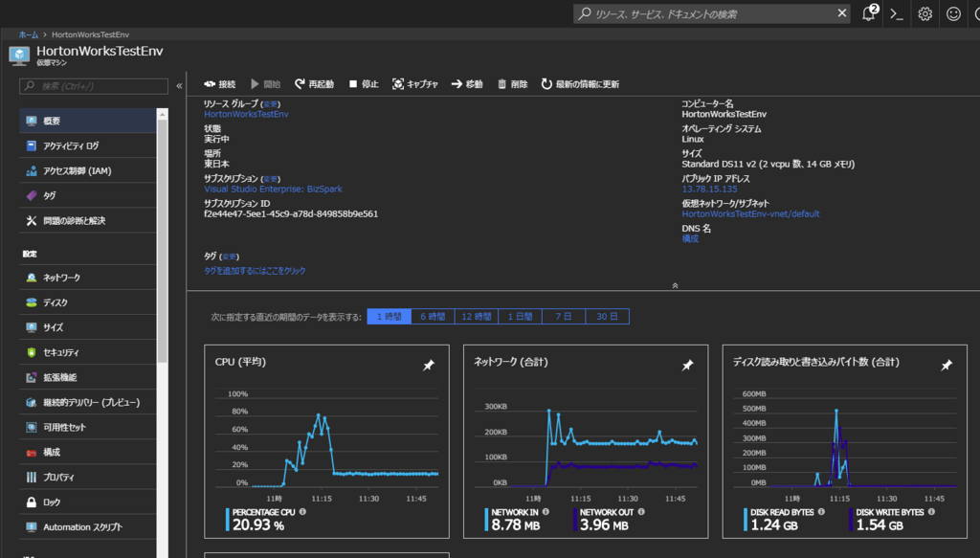Click info icon beside DISK READ BYTES

click(821, 512)
